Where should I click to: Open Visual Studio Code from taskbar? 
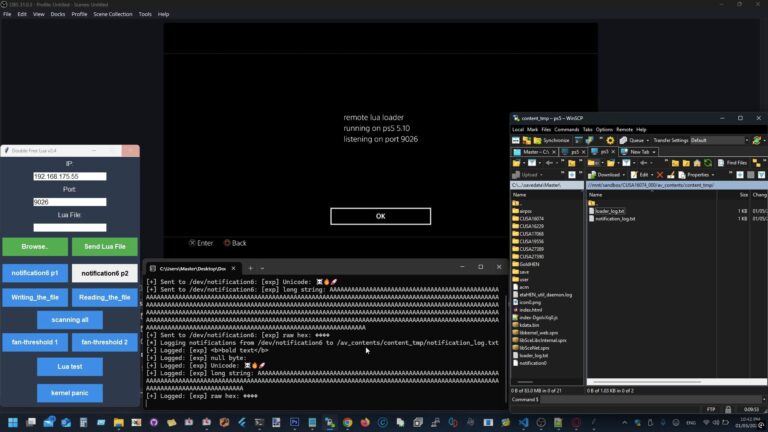coord(524,422)
